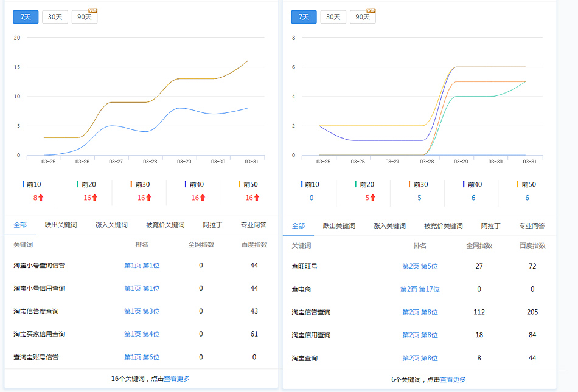
Task: Click 查看更多 link under 16个关键词
Action: point(176,379)
